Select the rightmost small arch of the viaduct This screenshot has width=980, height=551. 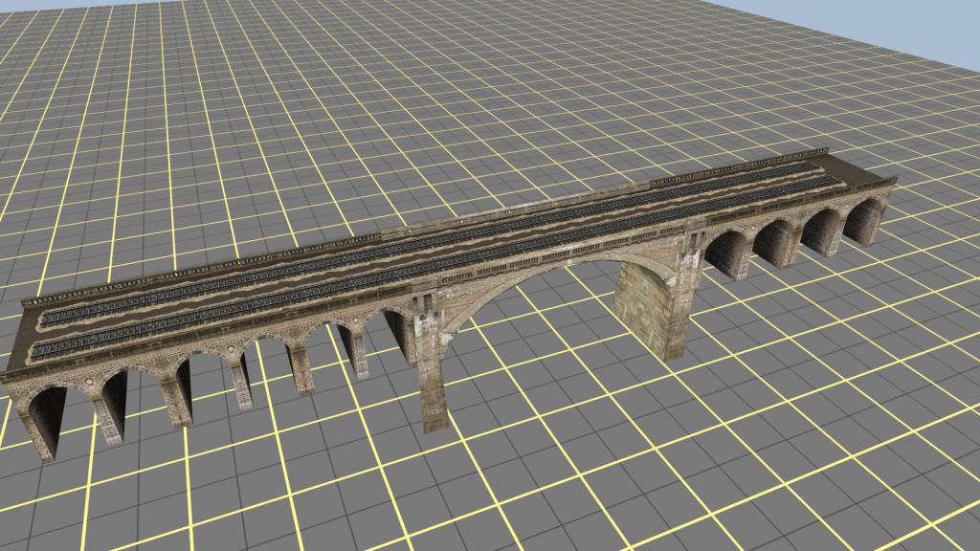[x=862, y=220]
